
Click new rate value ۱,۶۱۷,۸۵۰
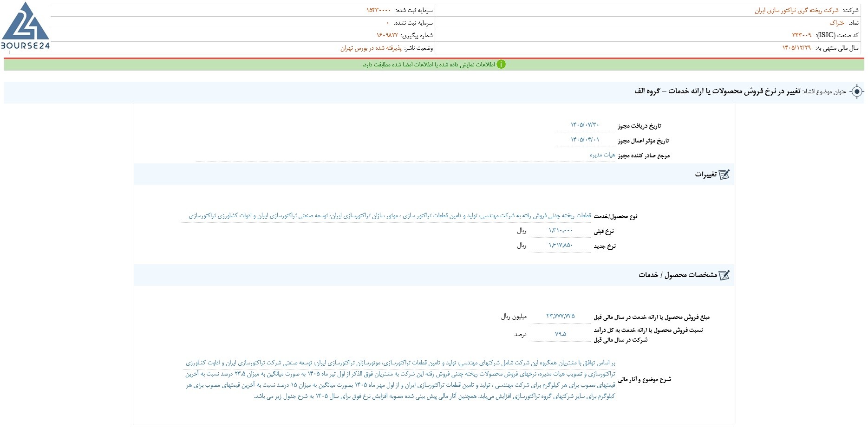561,246
